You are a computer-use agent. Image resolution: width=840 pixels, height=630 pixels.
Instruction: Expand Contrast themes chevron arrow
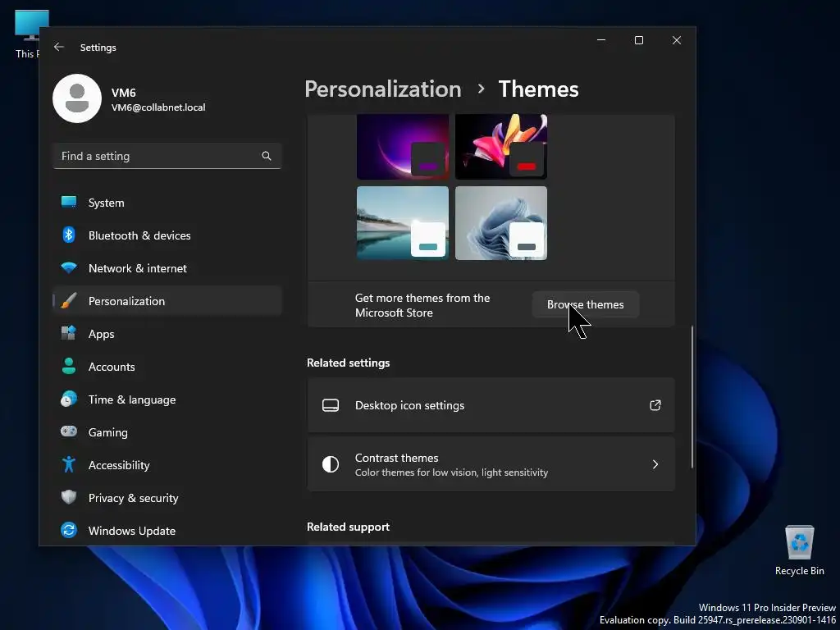[655, 464]
